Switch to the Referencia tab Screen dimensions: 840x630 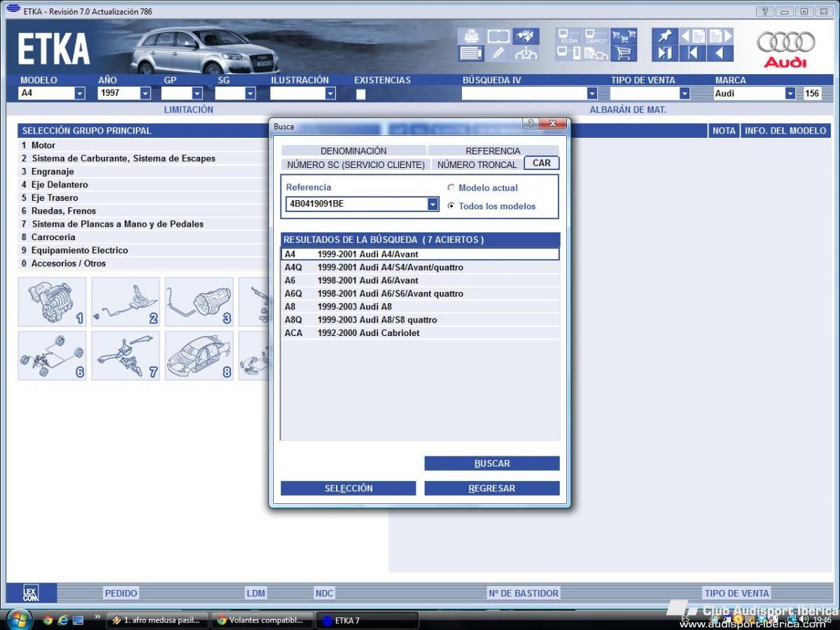(493, 150)
